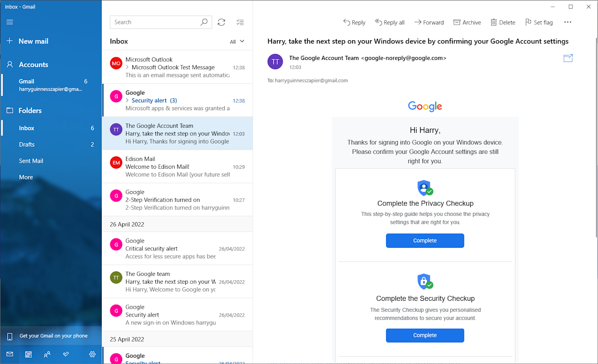
Task: Click the sender address google-noreply@google.com
Action: point(404,58)
